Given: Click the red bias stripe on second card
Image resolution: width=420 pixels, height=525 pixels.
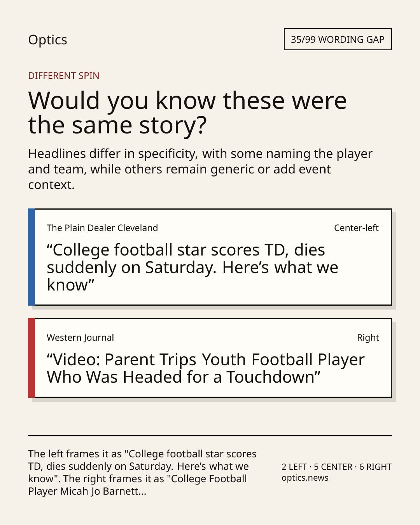Looking at the screenshot, I should 31,358.
